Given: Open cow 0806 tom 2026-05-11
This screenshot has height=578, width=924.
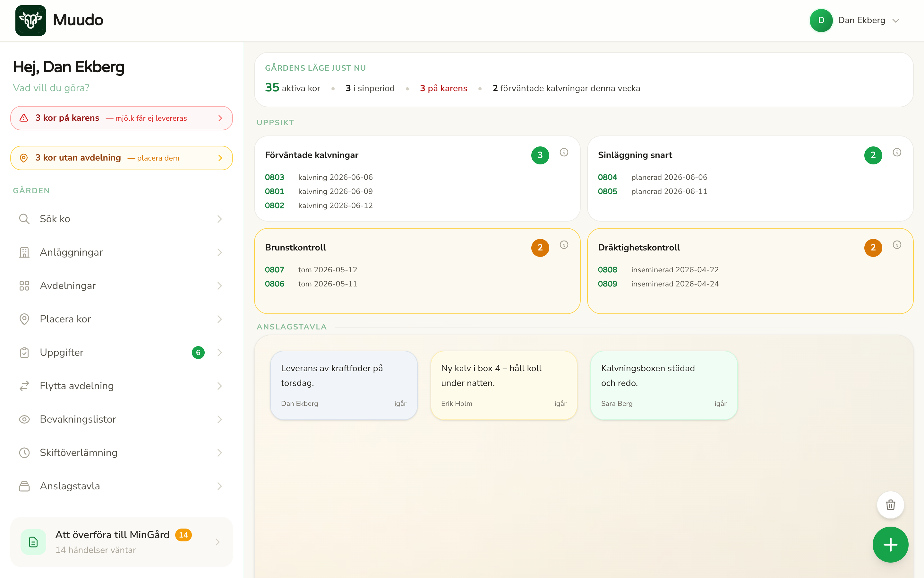Looking at the screenshot, I should pyautogui.click(x=275, y=284).
